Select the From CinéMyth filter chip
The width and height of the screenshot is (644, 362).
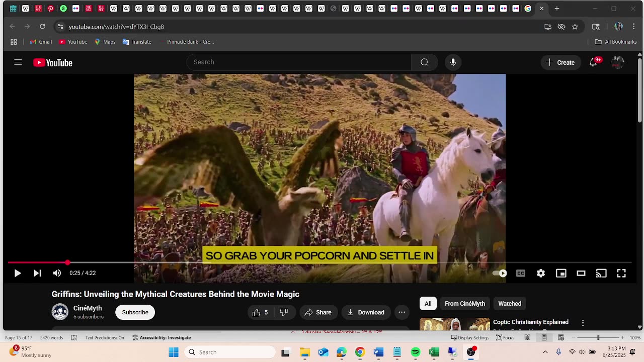tap(465, 304)
